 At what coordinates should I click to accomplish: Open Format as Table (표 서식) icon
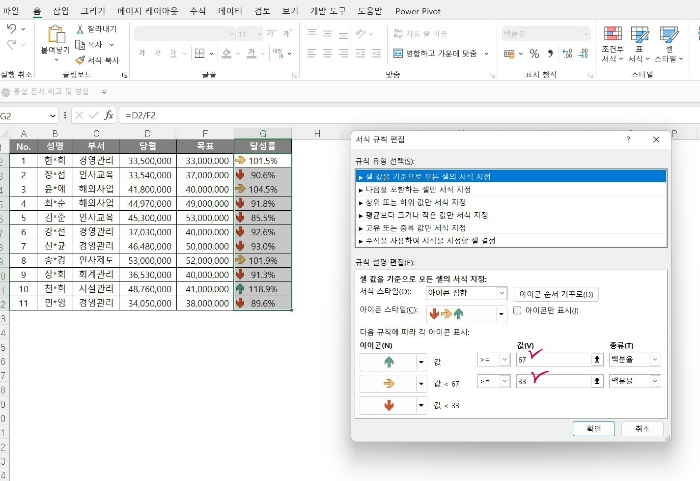click(639, 34)
